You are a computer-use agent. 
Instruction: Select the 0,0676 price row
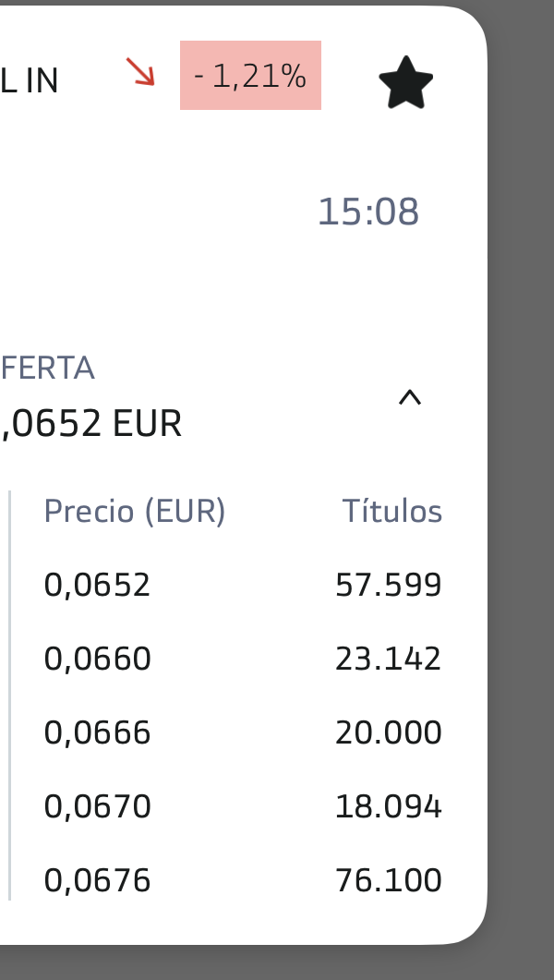(x=97, y=880)
